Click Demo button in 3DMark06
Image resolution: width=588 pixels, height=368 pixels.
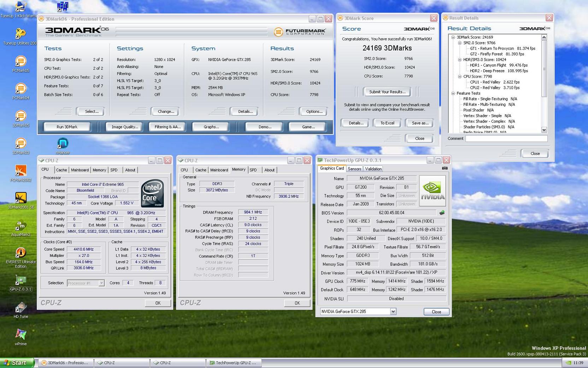coord(265,127)
